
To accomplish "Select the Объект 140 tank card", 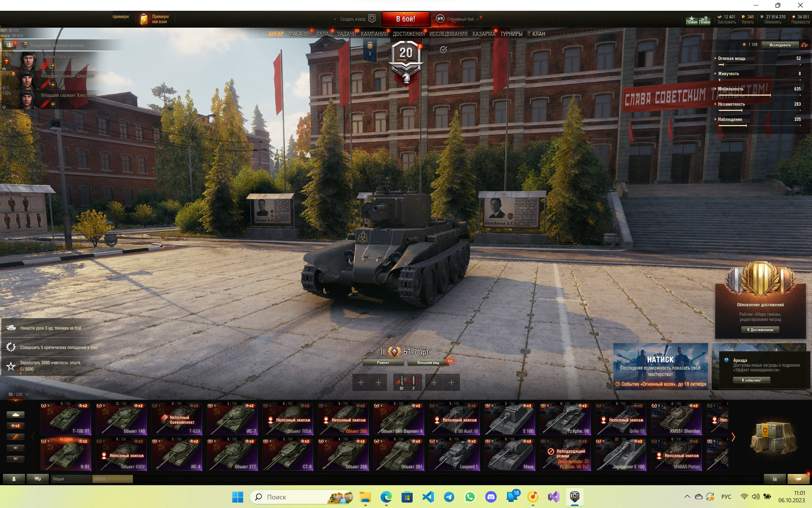I will [121, 419].
